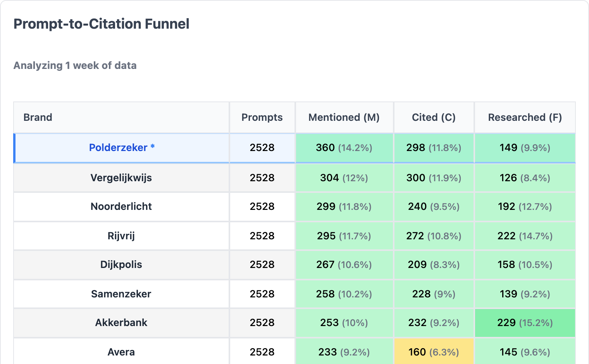Click Samenzeker cited cell 228 (9%)

coord(434,294)
